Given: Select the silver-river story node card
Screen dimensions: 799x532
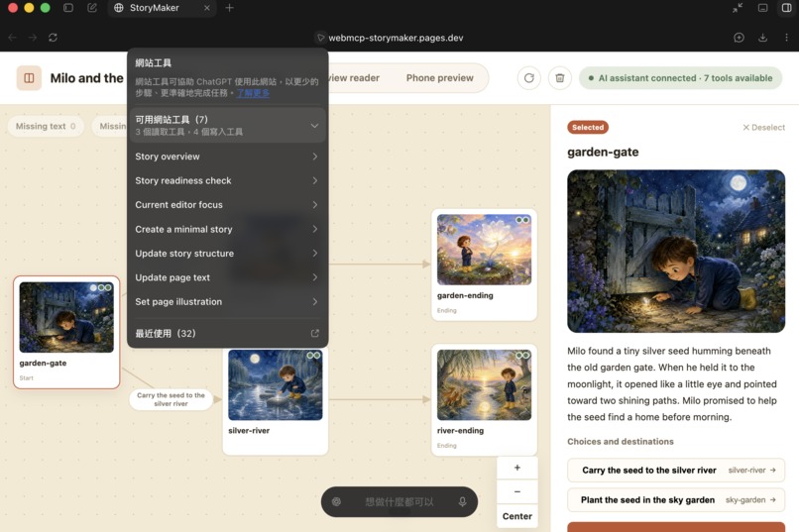Looking at the screenshot, I should [276, 400].
